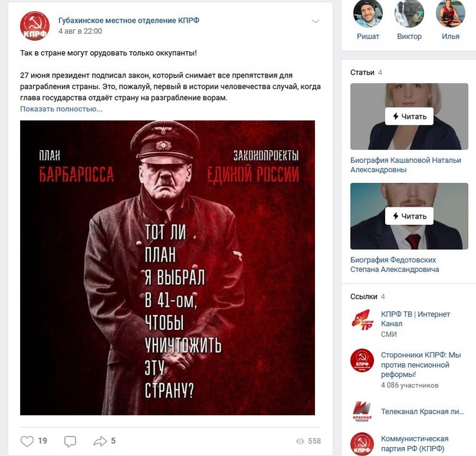Share the post with the arrow icon
The height and width of the screenshot is (456, 476).
pos(100,441)
